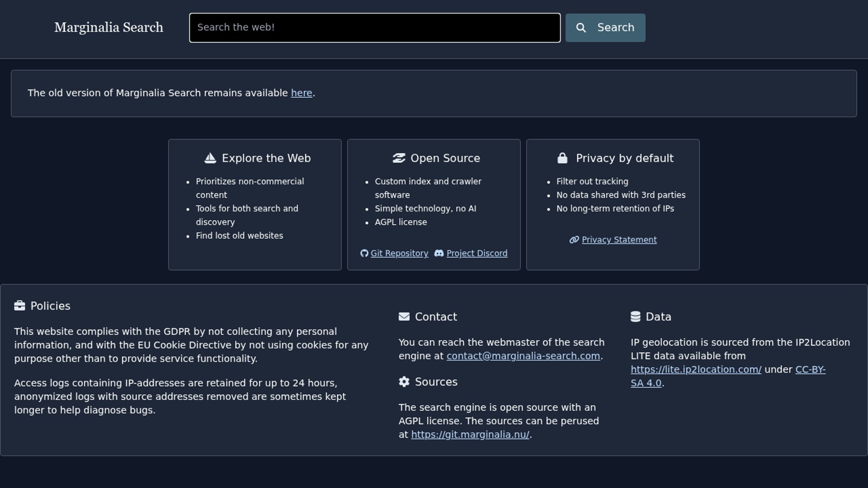Open the old version via 'here' link
The image size is (868, 488).
pyautogui.click(x=301, y=93)
